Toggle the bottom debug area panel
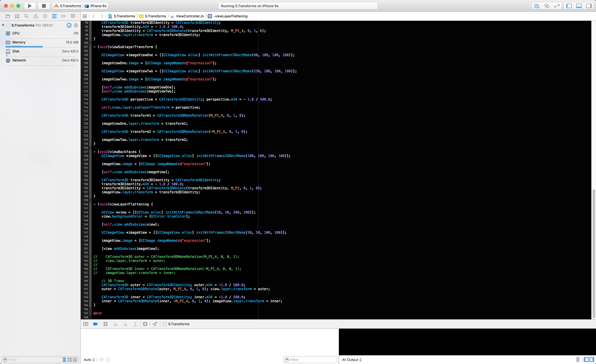This screenshot has width=596, height=364. [x=579, y=6]
